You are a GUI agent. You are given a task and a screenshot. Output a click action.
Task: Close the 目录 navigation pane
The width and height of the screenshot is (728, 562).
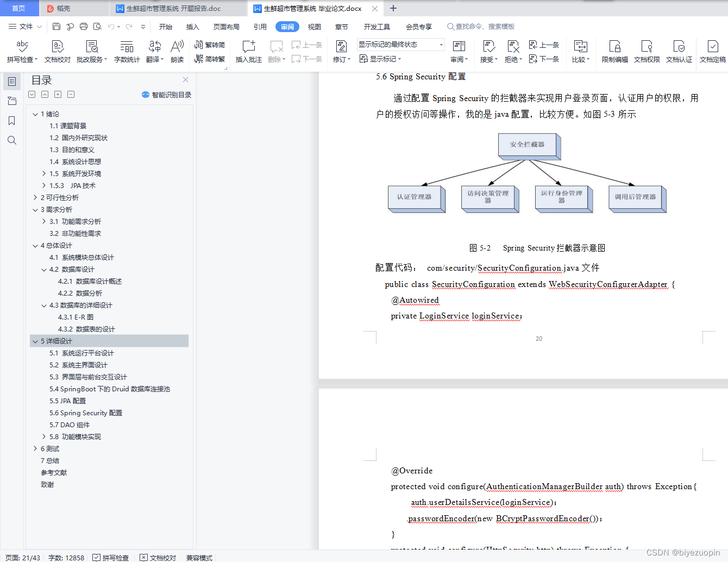[185, 80]
